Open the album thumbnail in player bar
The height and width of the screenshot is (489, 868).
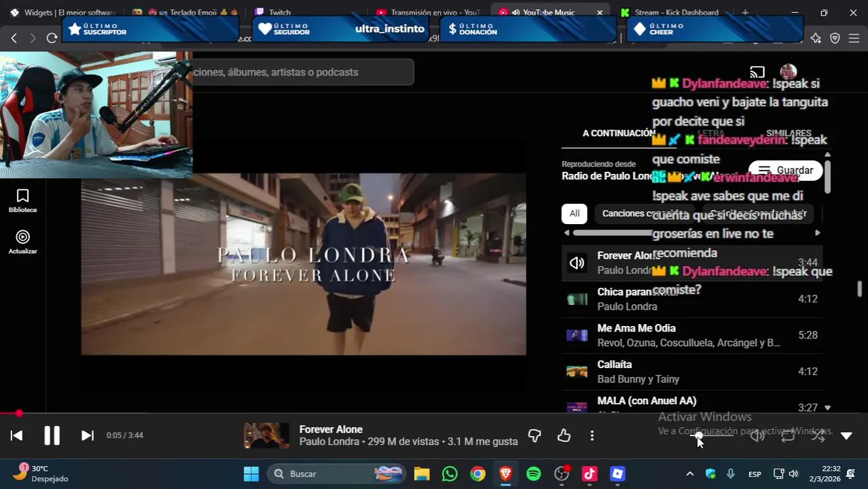pyautogui.click(x=266, y=435)
